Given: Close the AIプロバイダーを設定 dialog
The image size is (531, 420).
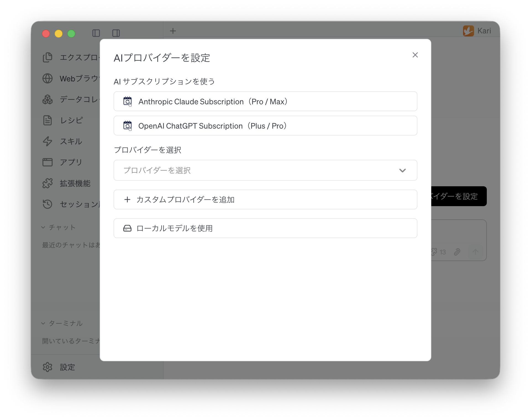Looking at the screenshot, I should pyautogui.click(x=415, y=55).
